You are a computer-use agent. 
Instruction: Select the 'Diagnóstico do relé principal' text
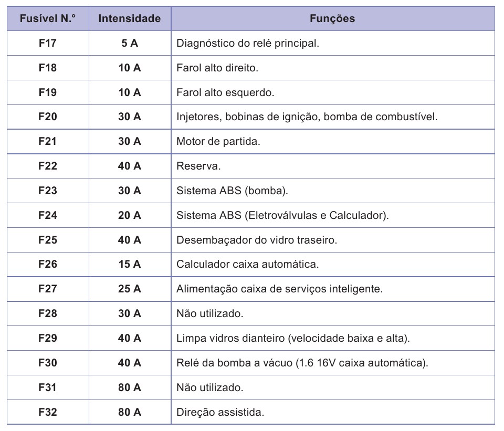click(248, 43)
